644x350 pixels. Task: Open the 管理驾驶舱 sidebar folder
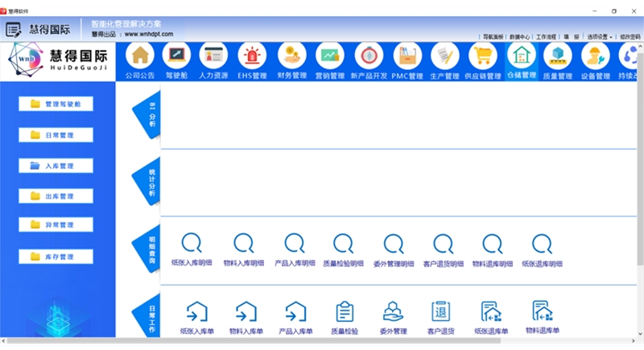click(56, 104)
